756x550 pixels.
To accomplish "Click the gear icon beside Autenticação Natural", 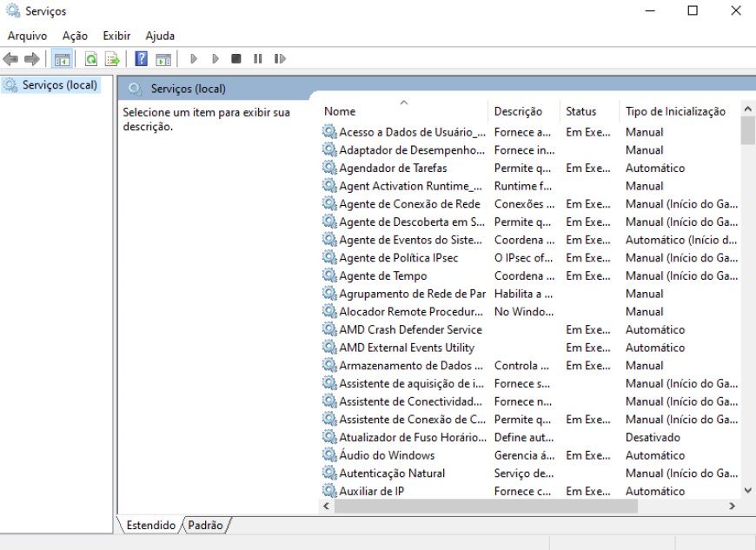I will click(329, 473).
